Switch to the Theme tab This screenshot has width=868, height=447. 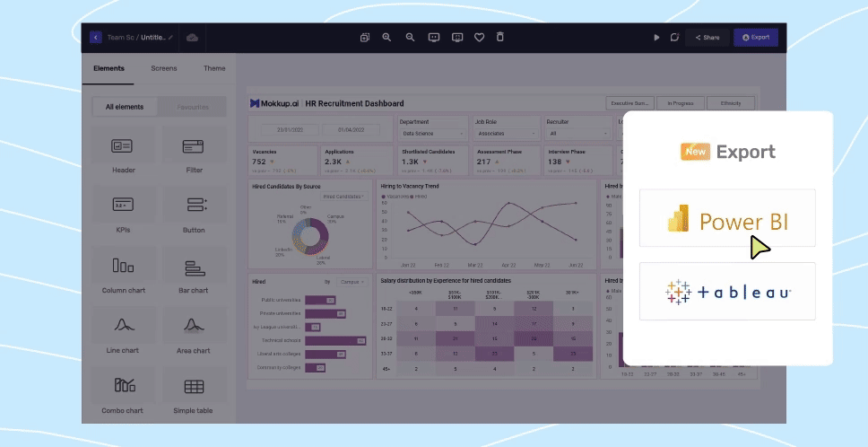214,68
